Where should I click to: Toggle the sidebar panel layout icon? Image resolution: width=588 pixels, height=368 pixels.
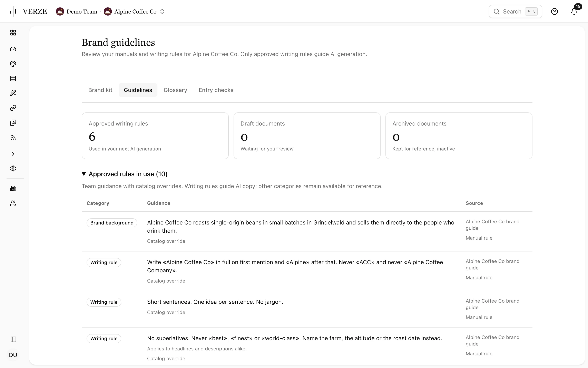coord(13,340)
